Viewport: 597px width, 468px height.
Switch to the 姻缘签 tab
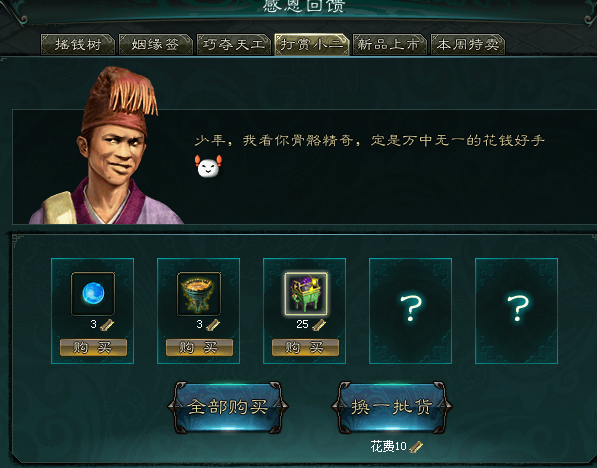click(x=156, y=45)
